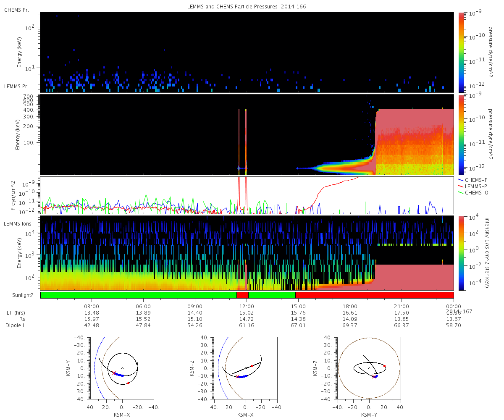Click the LEMMS Ions intensity colorbar
The width and height of the screenshot is (504, 420).
point(461,253)
